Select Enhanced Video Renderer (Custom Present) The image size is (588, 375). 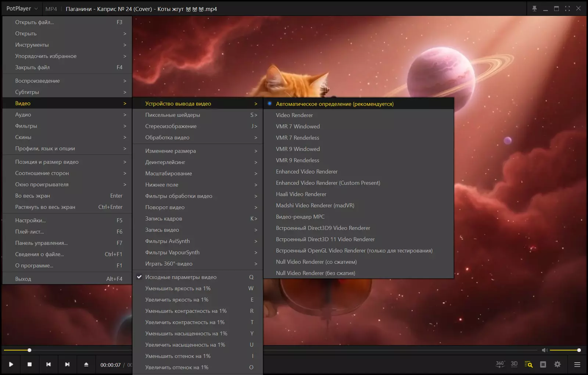359,183
